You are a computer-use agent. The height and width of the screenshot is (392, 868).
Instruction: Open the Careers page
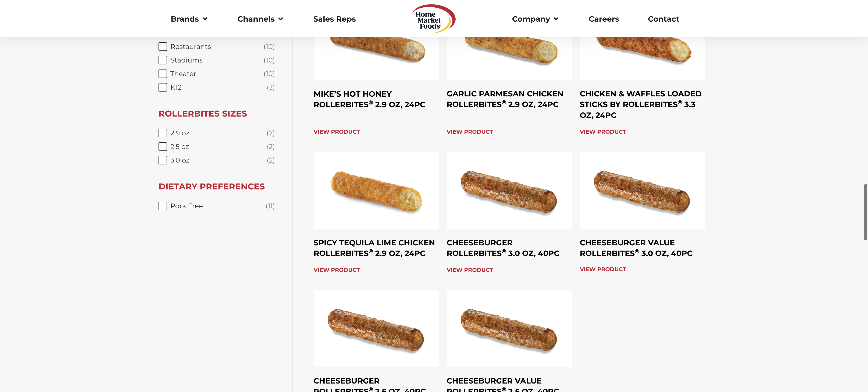click(x=604, y=19)
